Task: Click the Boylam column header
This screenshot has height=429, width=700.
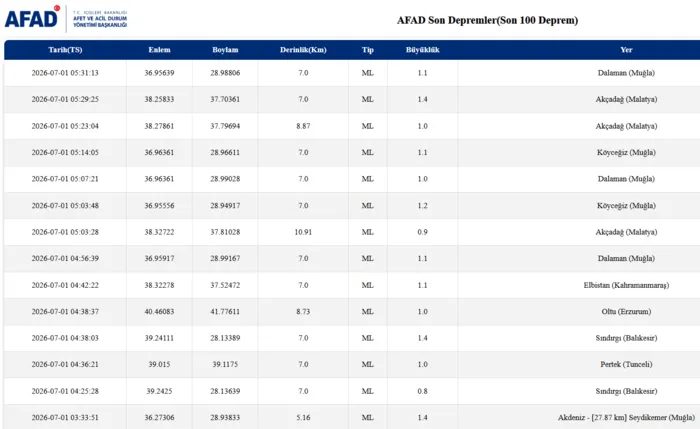Action: point(225,50)
